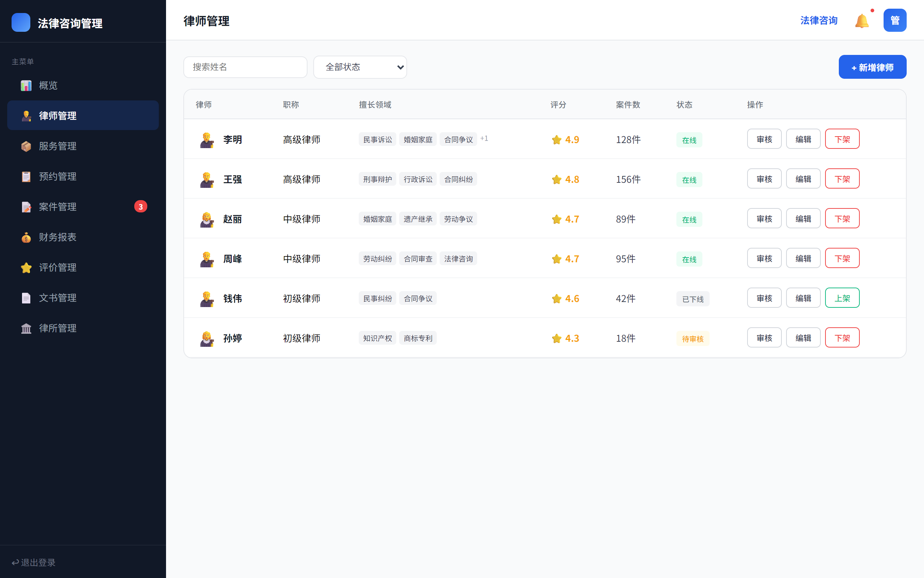Click 下架 for 孙婷
Viewport: 924px width, 578px height.
(x=842, y=338)
